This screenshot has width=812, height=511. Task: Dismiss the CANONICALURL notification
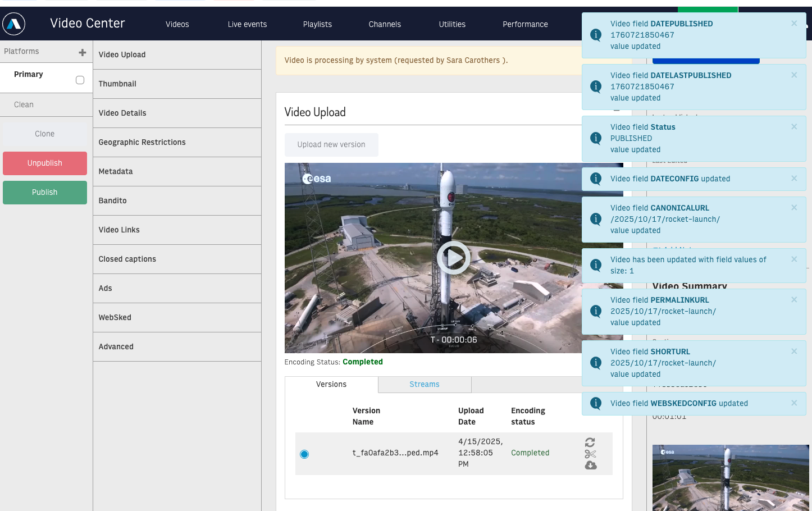[794, 208]
